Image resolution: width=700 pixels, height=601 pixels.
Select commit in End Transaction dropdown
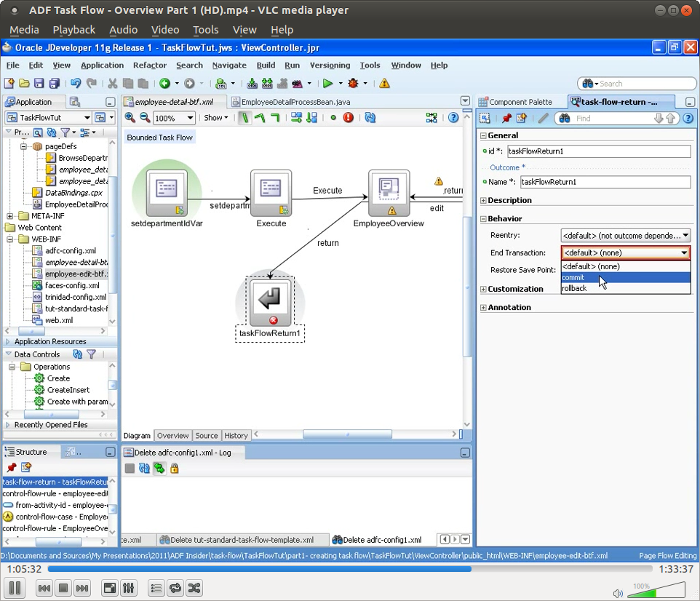pos(573,277)
